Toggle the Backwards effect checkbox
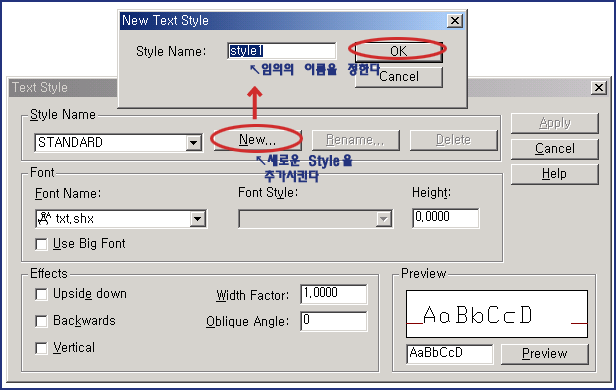The image size is (616, 390). pyautogui.click(x=41, y=321)
